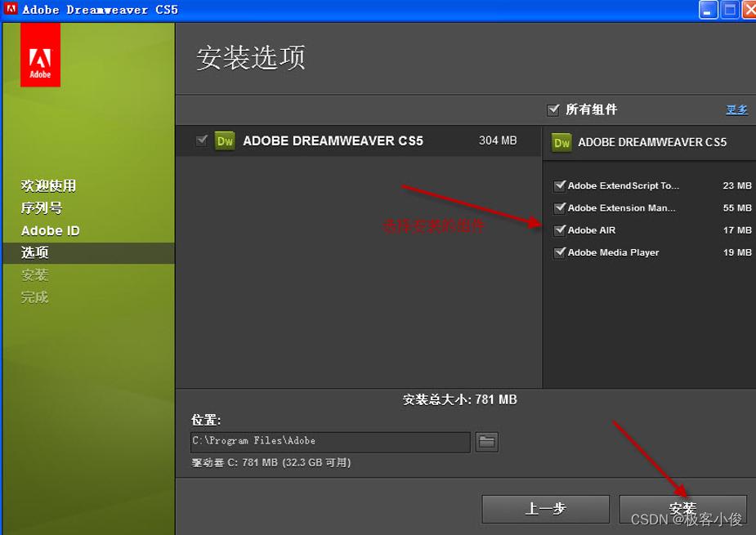Click the drive C: available space text
Screen dimensions: 756x535
tap(271, 462)
